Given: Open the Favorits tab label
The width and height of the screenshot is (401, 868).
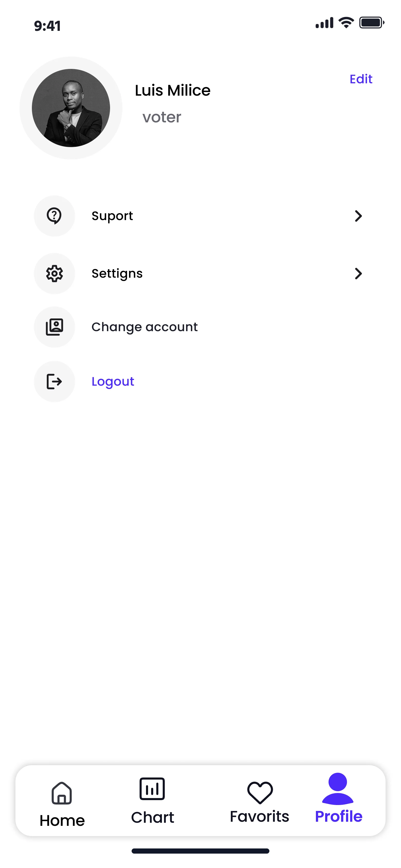Looking at the screenshot, I should click(259, 816).
